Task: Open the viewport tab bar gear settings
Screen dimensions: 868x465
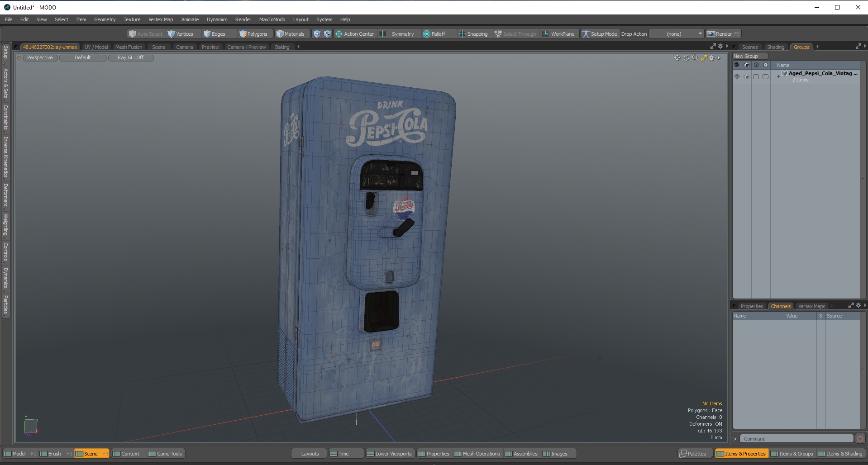Action: pyautogui.click(x=721, y=46)
